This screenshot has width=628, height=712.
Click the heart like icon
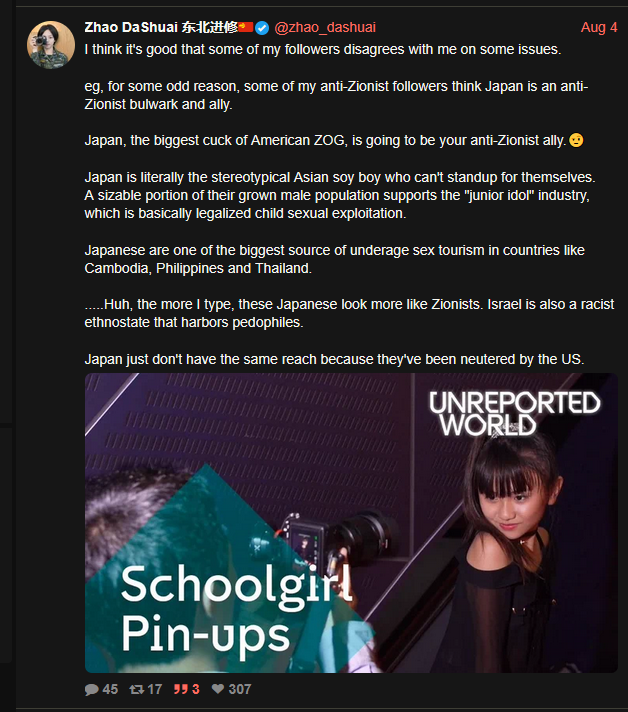(x=218, y=689)
